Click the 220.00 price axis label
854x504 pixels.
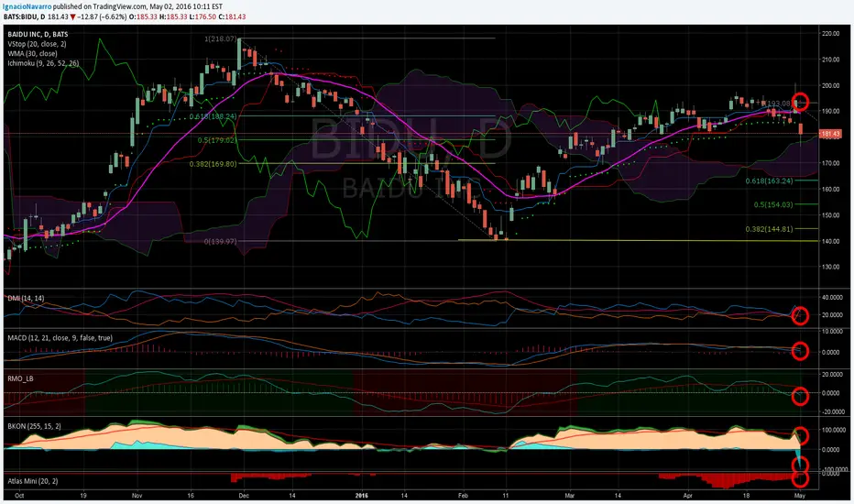831,34
